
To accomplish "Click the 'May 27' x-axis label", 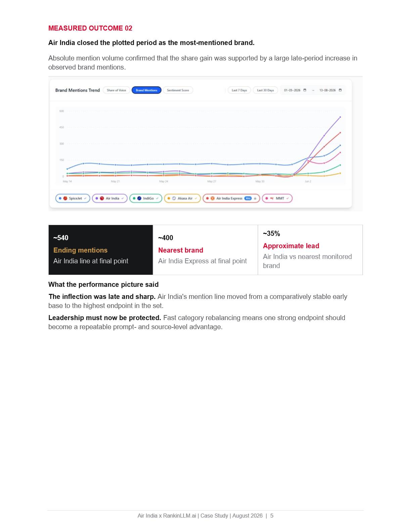I will pos(212,181).
